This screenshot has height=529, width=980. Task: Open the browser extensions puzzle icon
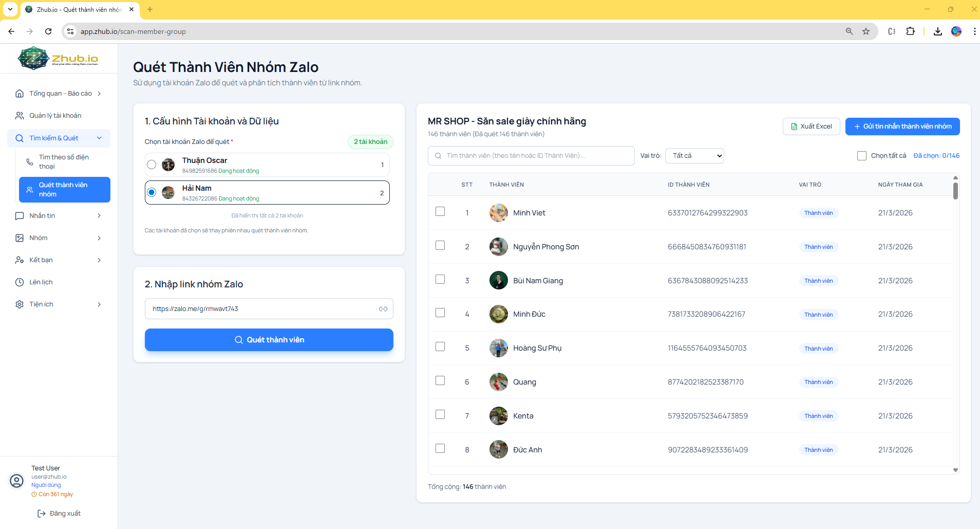coord(910,31)
